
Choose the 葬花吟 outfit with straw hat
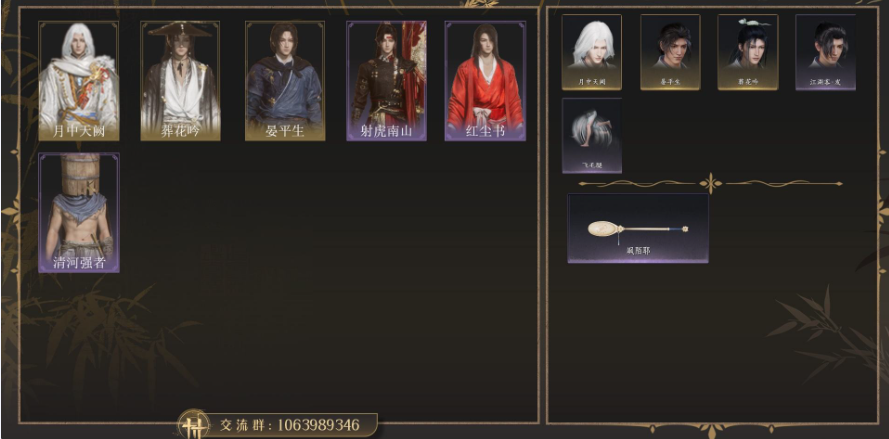tap(180, 81)
